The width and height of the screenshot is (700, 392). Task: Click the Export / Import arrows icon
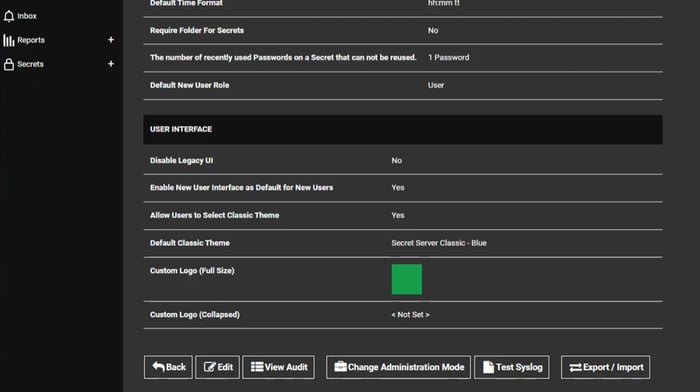click(x=575, y=367)
